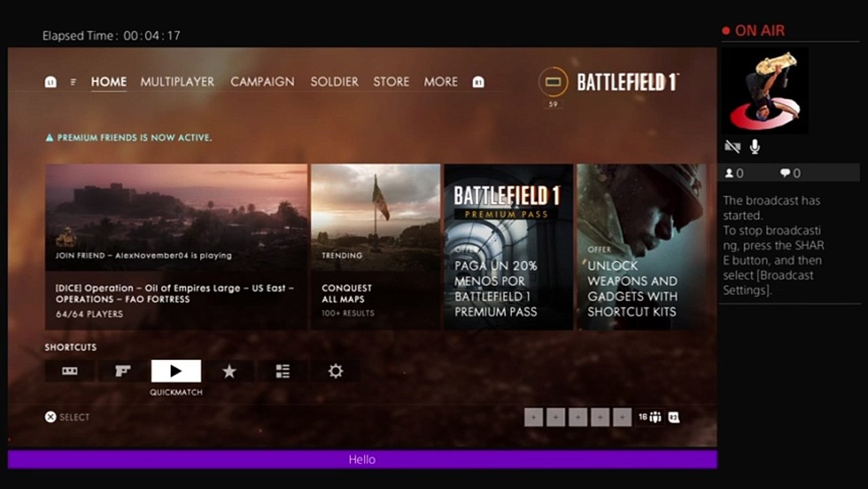Screen dimensions: 868x489
Task: Click the Elapsed Time 00:04:17 readout
Action: pyautogui.click(x=111, y=35)
